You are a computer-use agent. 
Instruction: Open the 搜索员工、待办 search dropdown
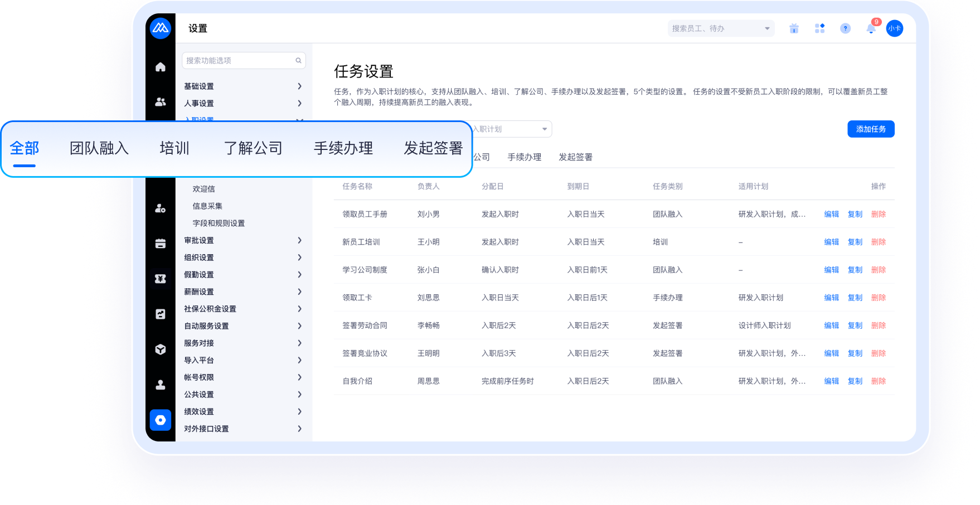(720, 28)
